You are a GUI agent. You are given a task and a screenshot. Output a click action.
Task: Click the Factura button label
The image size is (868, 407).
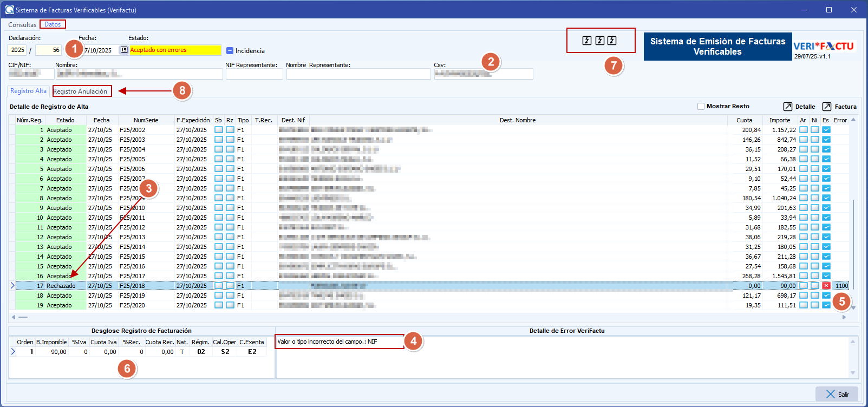point(846,107)
